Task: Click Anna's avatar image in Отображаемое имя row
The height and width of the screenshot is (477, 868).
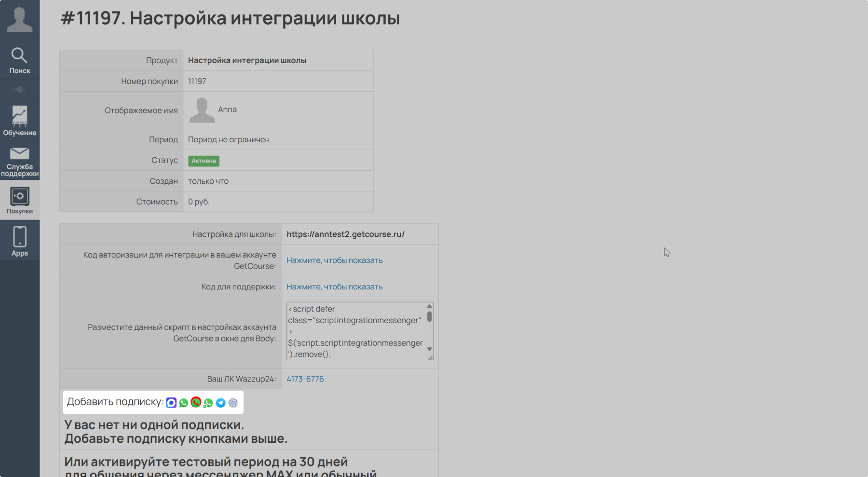Action: coord(202,110)
